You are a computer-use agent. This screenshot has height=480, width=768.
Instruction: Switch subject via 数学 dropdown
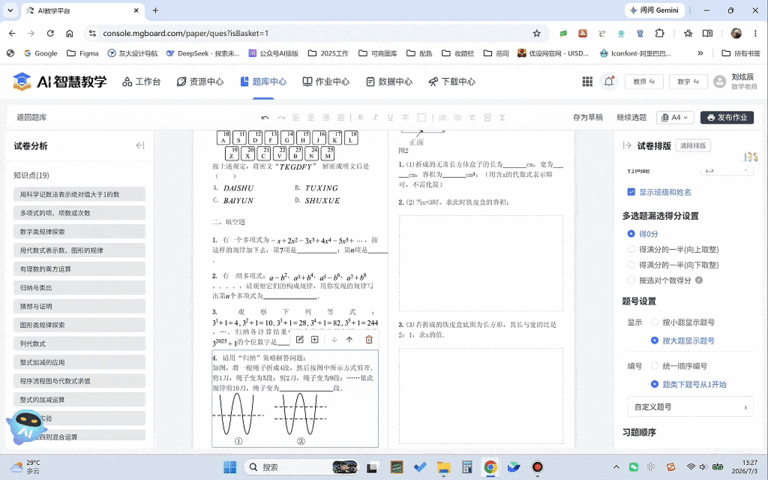click(688, 81)
